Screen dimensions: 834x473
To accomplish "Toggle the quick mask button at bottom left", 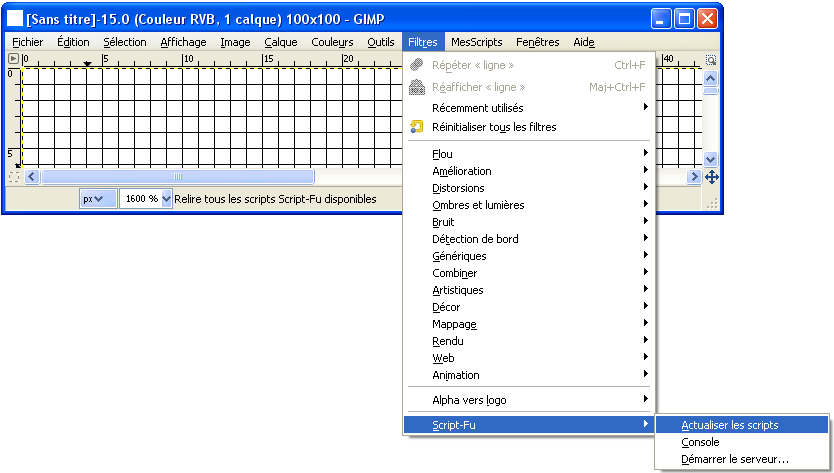I will 14,177.
